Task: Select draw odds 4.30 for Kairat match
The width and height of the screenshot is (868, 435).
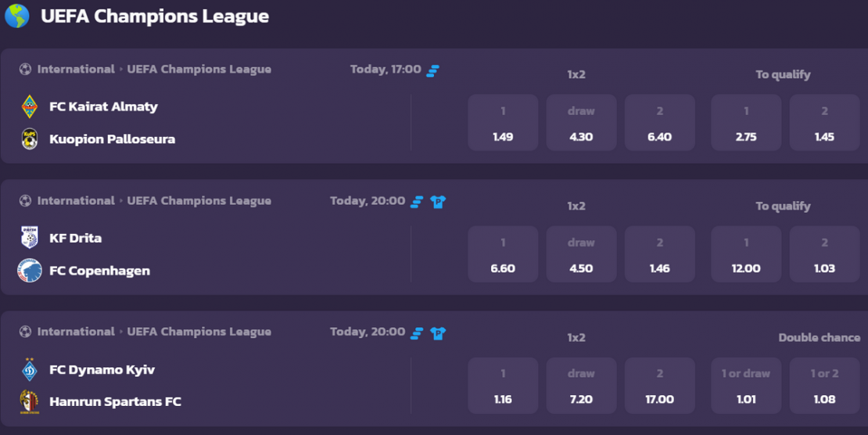Action: [581, 123]
